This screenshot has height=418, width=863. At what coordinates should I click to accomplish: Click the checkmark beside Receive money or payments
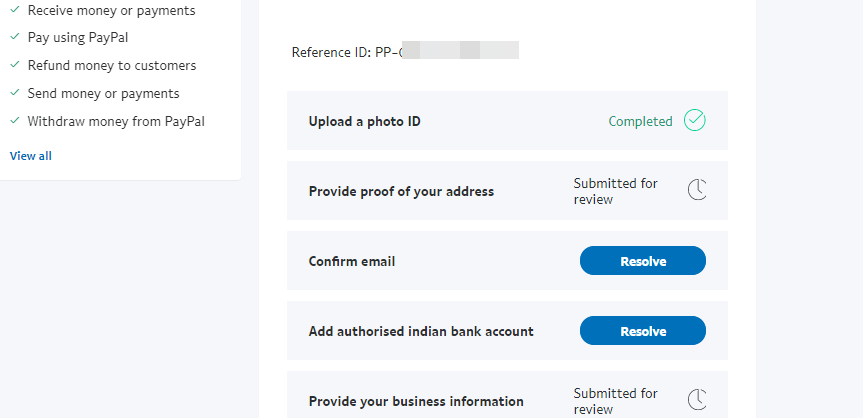click(15, 10)
